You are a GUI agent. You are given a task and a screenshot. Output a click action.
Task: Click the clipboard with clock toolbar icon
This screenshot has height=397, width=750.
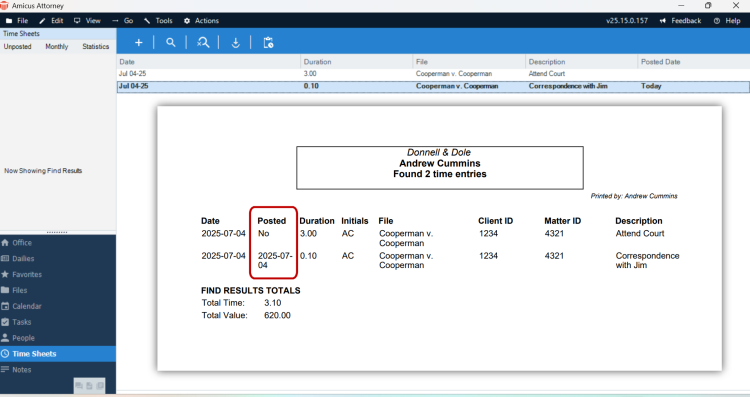click(268, 43)
